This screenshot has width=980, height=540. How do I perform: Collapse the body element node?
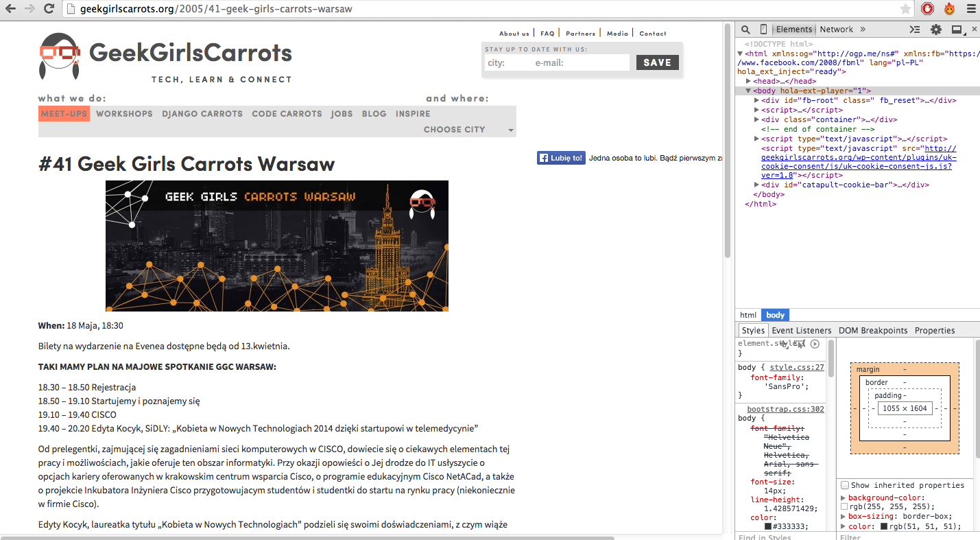tap(749, 91)
